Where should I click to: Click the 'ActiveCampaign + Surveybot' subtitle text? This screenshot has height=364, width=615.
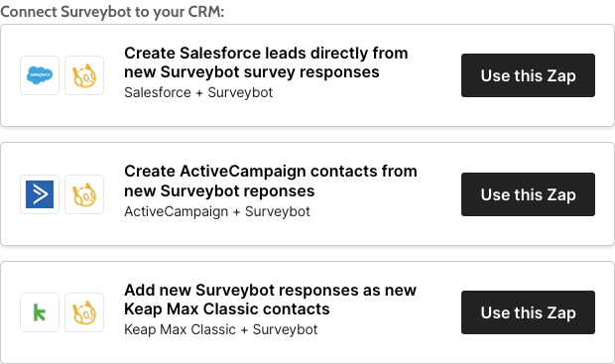(217, 211)
